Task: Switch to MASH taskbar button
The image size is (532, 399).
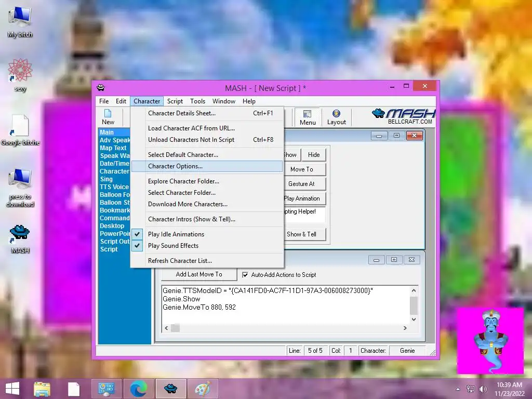Action: (x=170, y=389)
